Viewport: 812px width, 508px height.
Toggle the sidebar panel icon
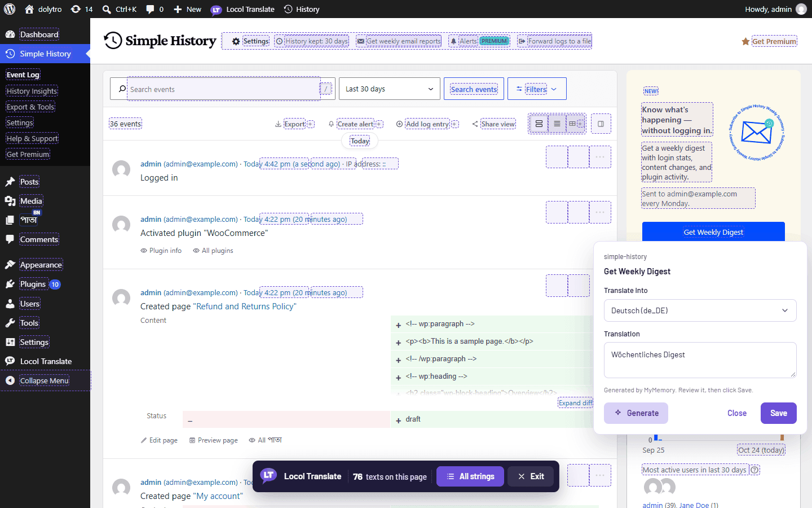click(601, 124)
